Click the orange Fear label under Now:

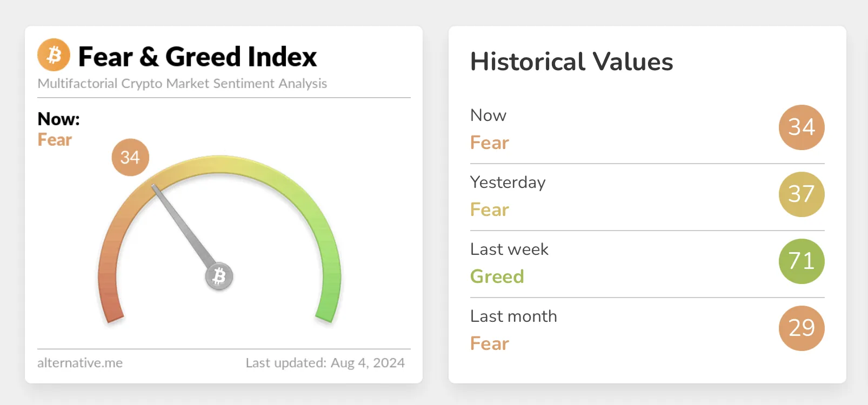click(55, 140)
